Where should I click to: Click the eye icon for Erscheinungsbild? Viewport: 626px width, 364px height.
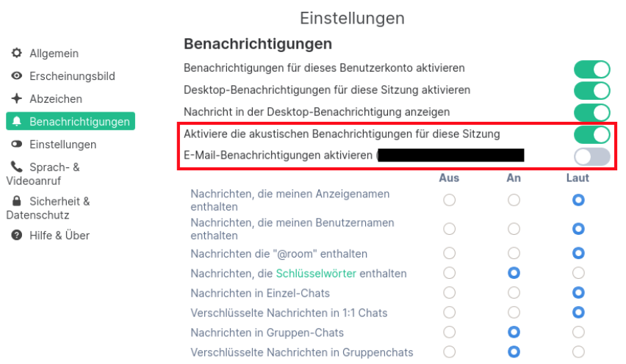click(17, 76)
